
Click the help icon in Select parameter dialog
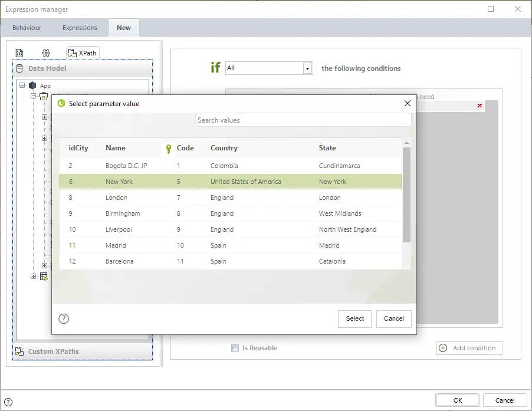click(64, 319)
